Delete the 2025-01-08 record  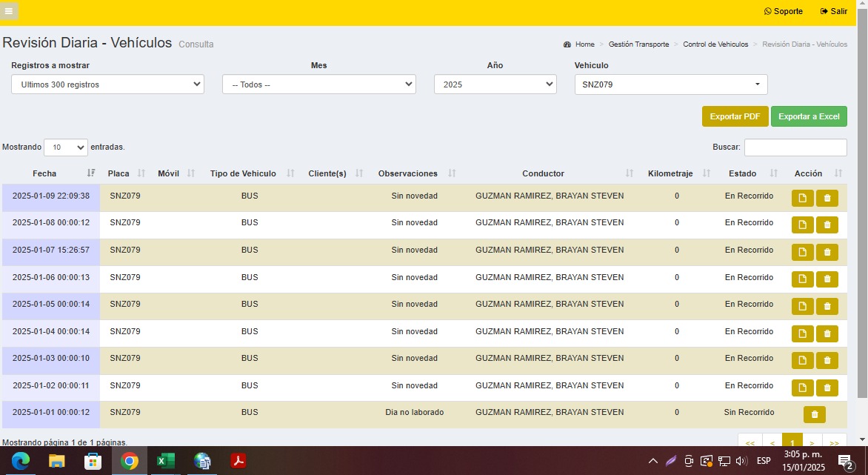827,225
